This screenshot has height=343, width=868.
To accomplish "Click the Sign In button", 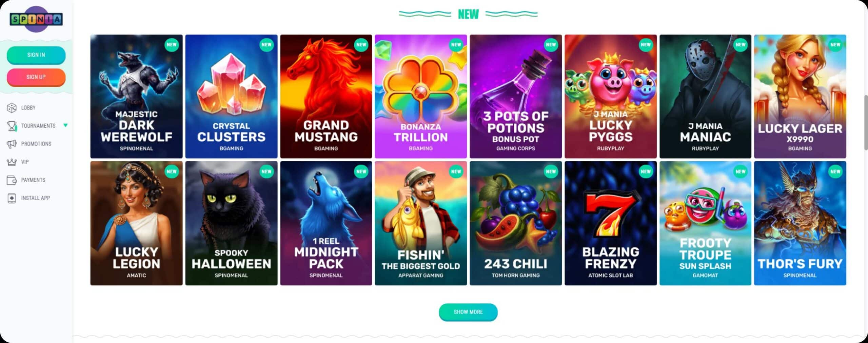I will tap(36, 55).
